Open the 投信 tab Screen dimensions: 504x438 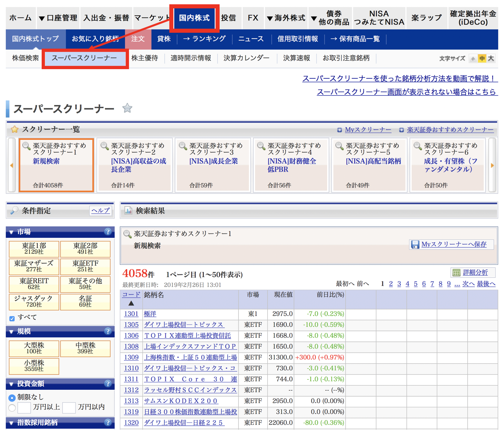[229, 18]
